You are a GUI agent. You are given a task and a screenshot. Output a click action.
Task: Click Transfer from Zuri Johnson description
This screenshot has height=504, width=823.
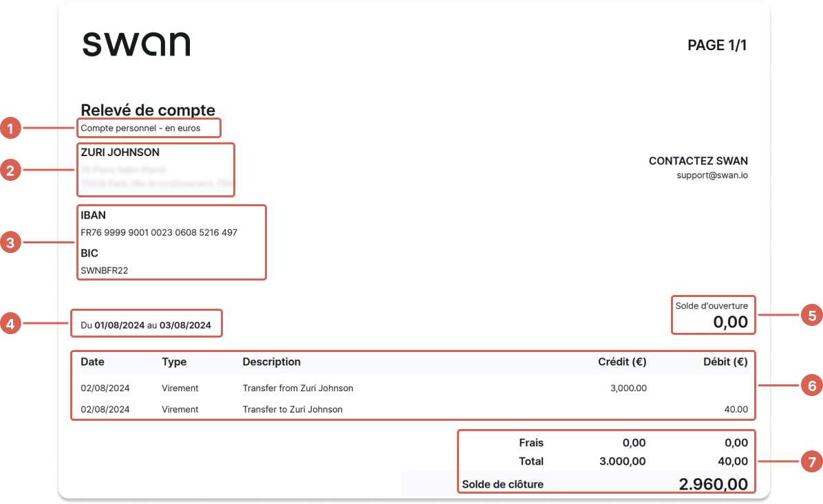[x=297, y=388]
